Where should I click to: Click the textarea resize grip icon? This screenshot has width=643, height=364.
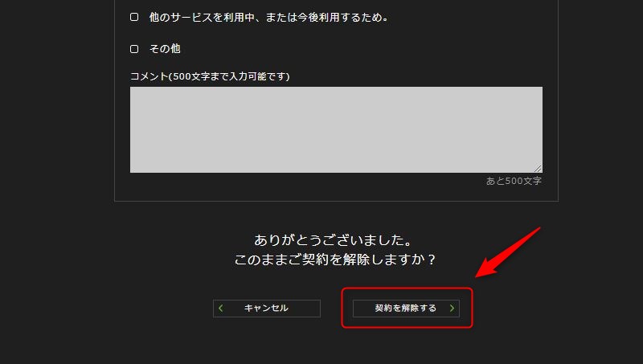tap(538, 169)
